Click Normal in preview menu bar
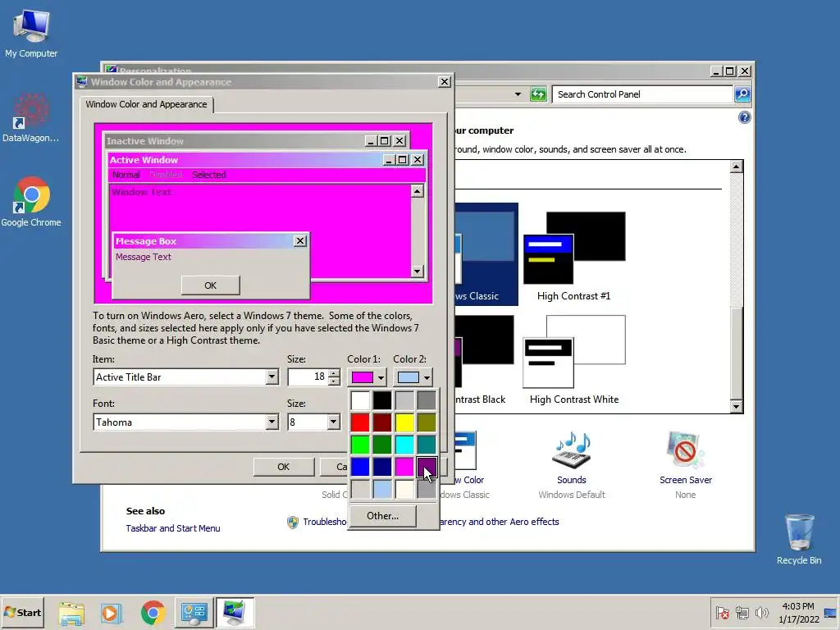Viewport: 840px width, 630px height. [126, 175]
